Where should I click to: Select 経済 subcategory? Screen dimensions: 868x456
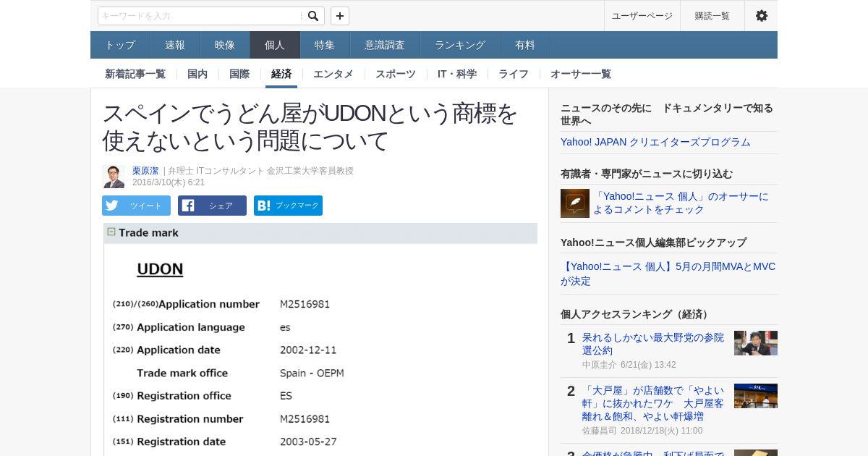pyautogui.click(x=281, y=74)
